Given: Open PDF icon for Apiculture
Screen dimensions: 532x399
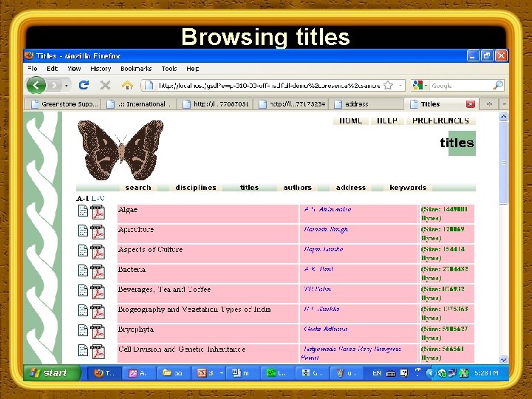Looking at the screenshot, I should click(98, 232).
